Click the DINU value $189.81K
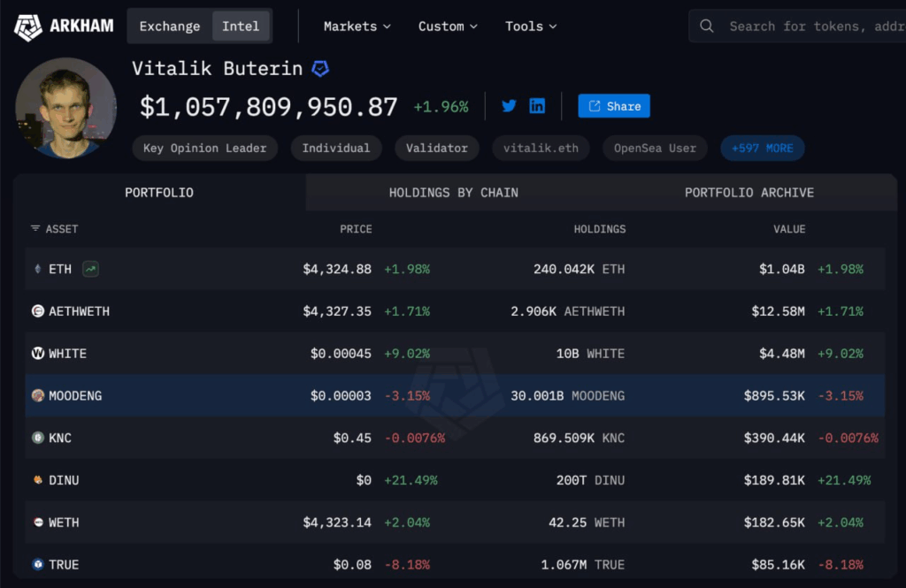This screenshot has height=588, width=906. 774,480
